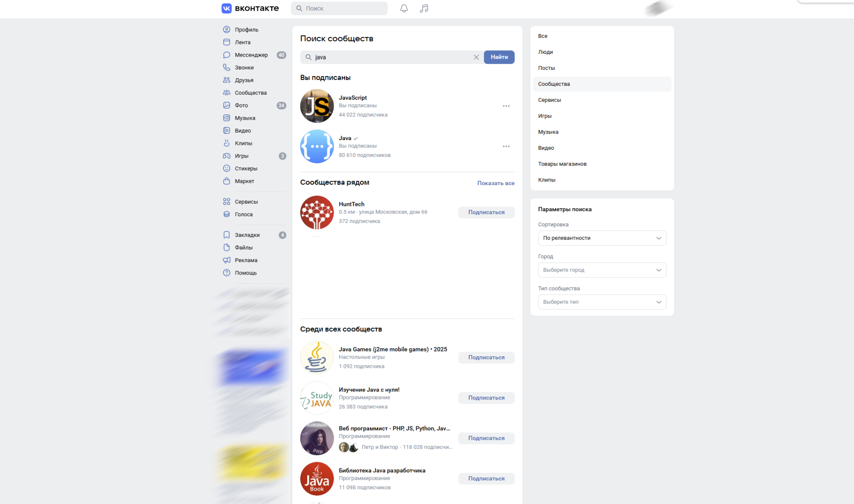Open Закладки from the sidebar

click(247, 235)
